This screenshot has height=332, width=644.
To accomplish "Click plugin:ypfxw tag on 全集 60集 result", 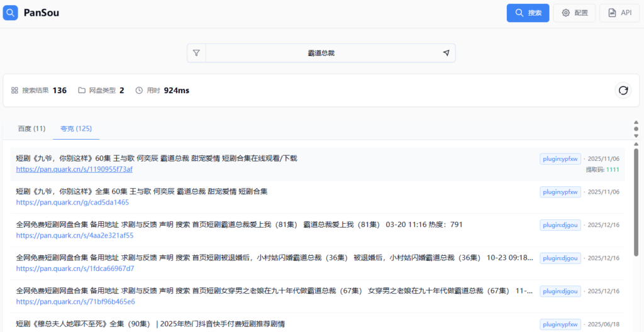I will 560,192.
